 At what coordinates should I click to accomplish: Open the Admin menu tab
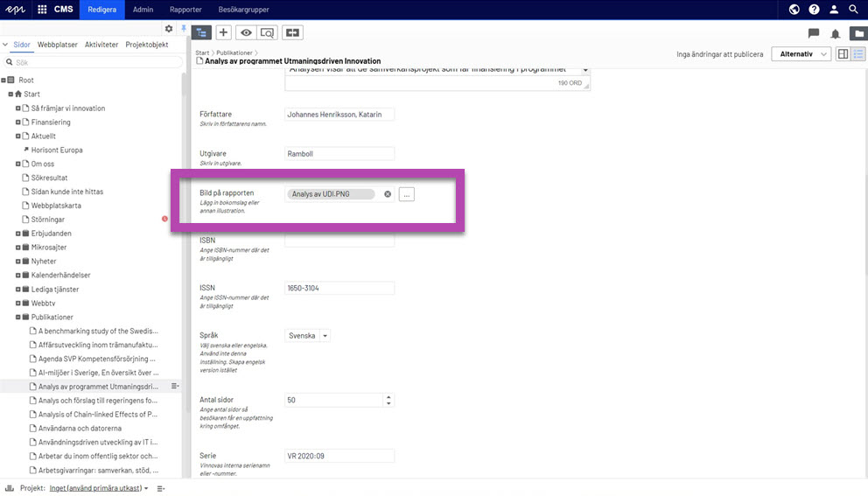(x=143, y=10)
